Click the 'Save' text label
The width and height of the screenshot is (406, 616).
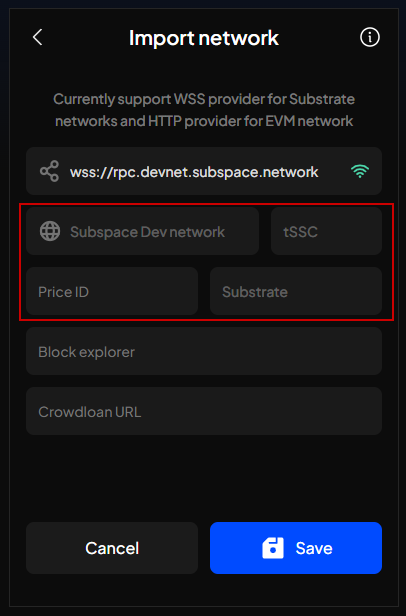click(x=314, y=548)
